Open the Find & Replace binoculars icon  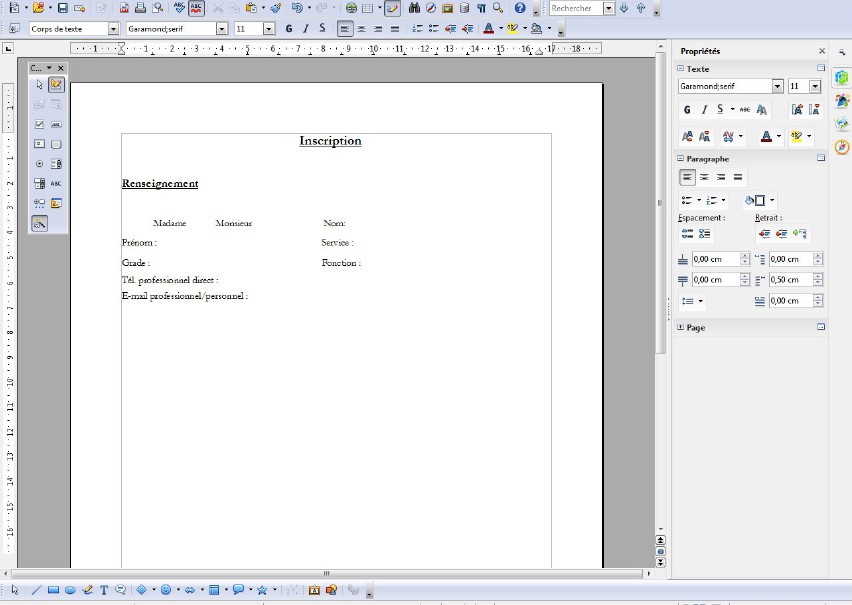coord(414,8)
